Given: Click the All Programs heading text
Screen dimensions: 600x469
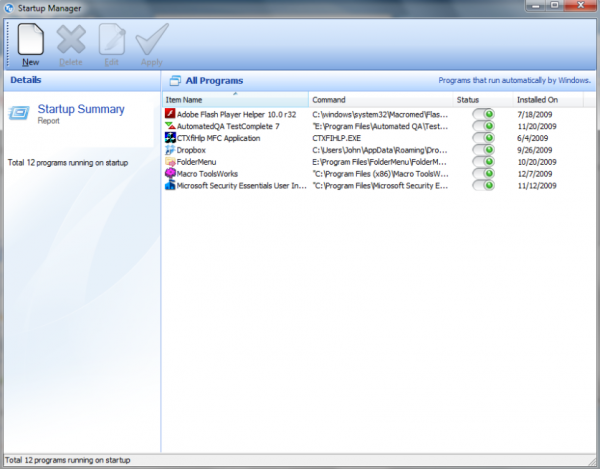Looking at the screenshot, I should click(x=214, y=80).
